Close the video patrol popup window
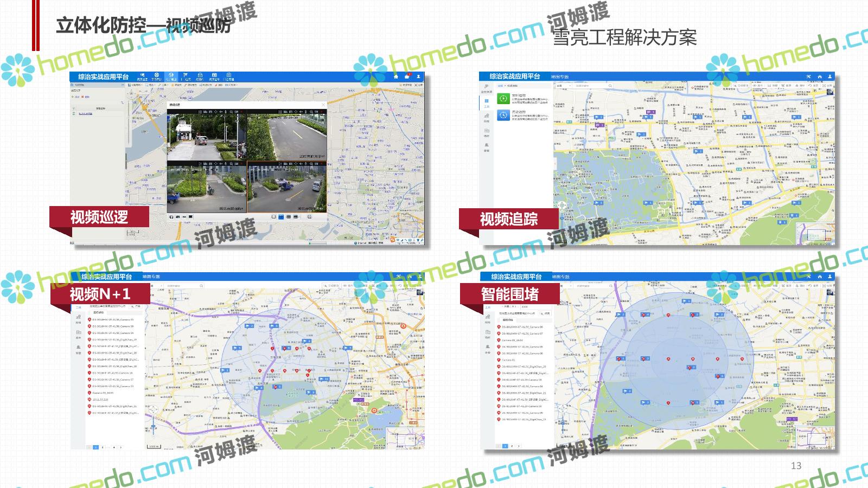Screen dimensions: 868x488 [323, 105]
